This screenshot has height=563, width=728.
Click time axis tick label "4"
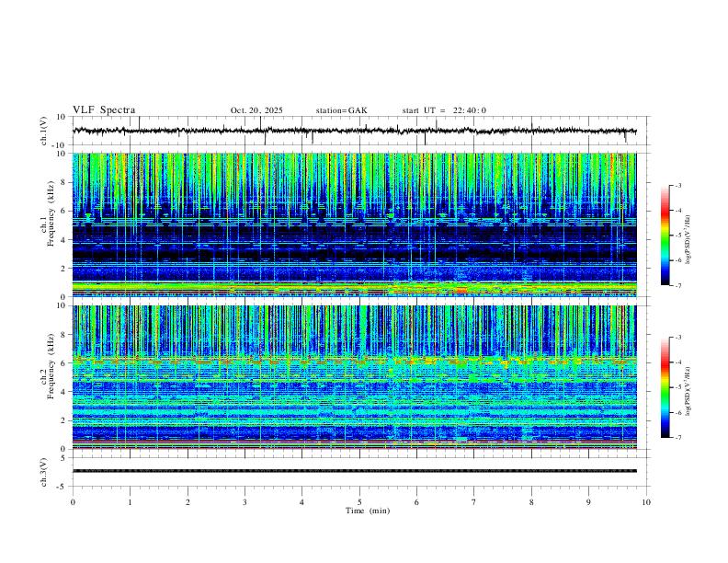301,502
